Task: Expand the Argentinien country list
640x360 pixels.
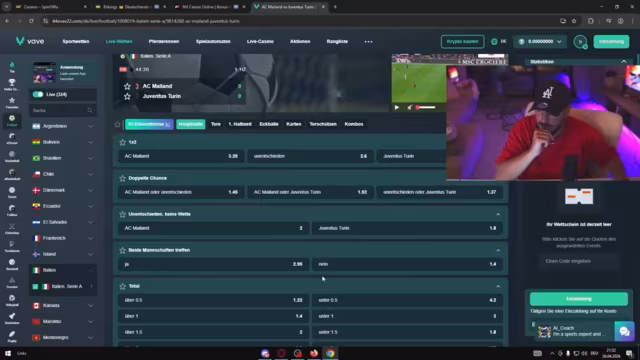Action: tap(90, 126)
